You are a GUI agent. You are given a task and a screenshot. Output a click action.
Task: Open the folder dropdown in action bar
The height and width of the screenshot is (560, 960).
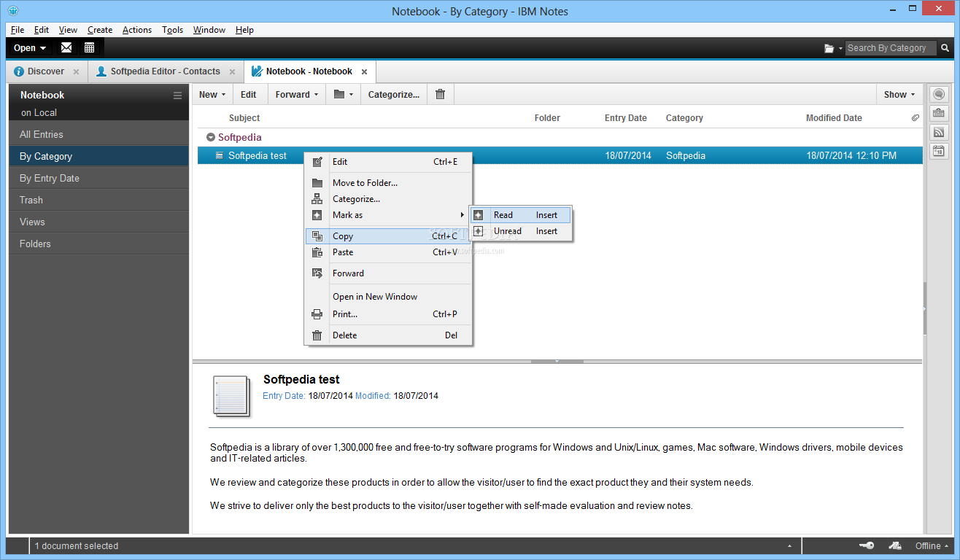pos(344,94)
